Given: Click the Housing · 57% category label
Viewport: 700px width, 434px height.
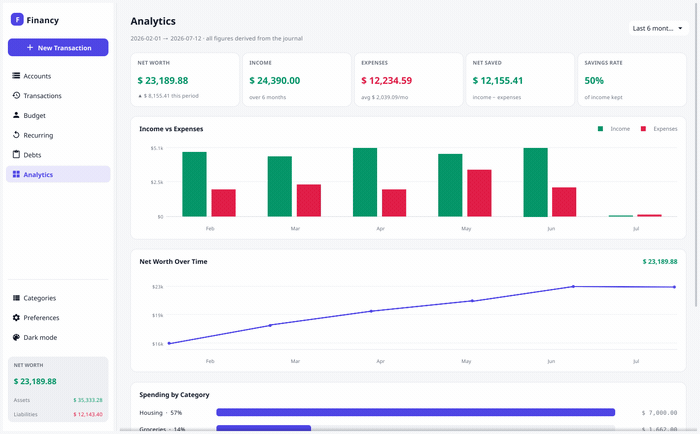Looking at the screenshot, I should click(160, 413).
